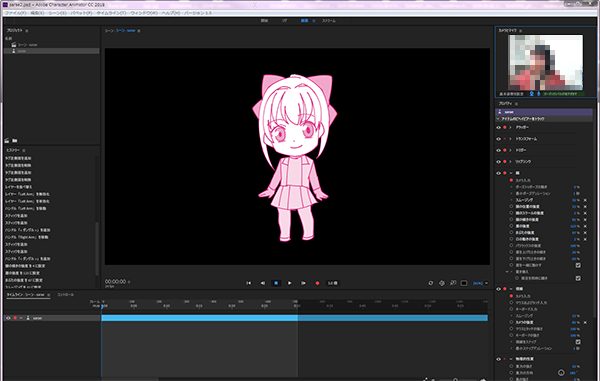Stop playback with the blue stop button

tap(276, 283)
